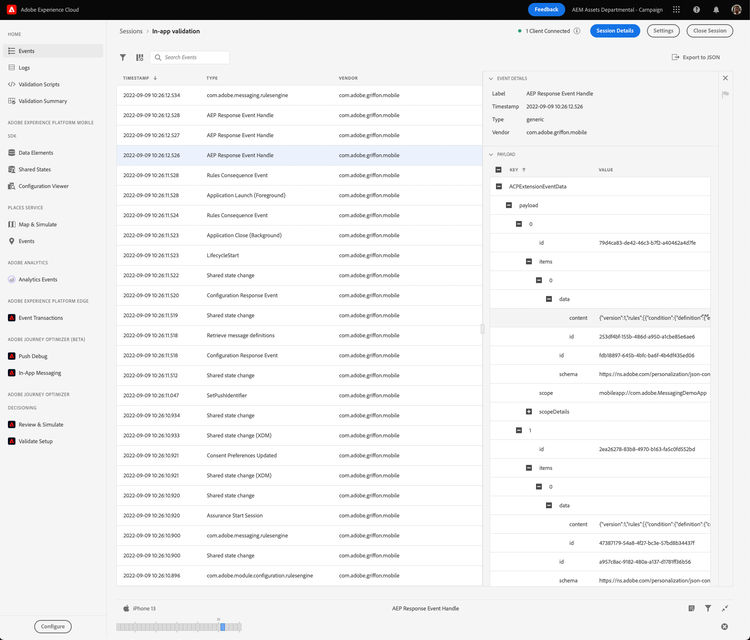Open the events filter funnel icon
Screen dimensions: 750x640
[123, 57]
